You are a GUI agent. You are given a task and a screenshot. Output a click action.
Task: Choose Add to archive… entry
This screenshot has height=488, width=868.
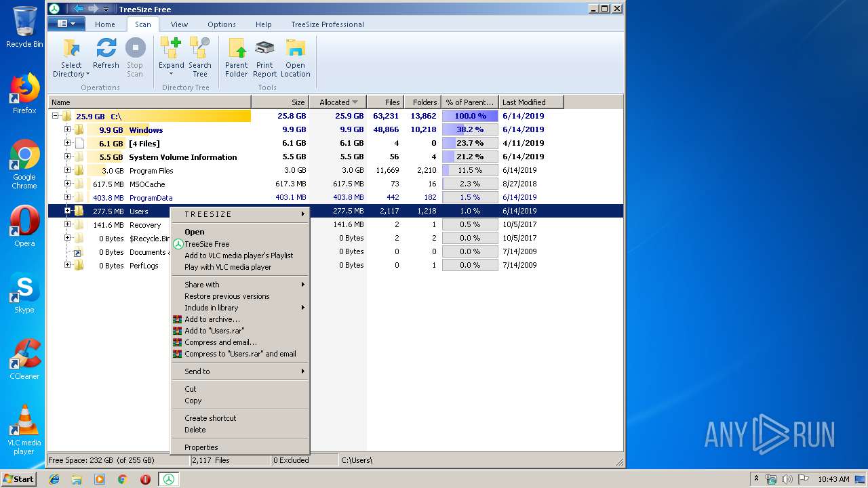240,319
